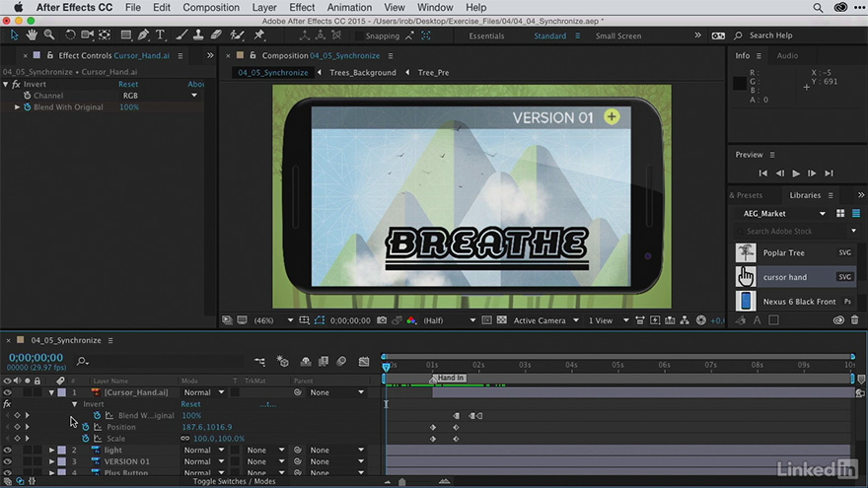Toggle Blend With Original stopwatch in effect controls
This screenshot has height=488, width=868.
coord(28,107)
